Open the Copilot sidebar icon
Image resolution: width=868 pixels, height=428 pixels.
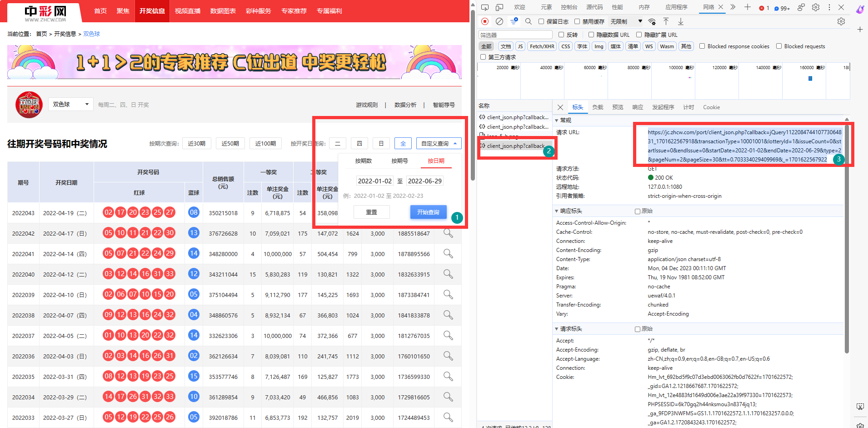(860, 9)
